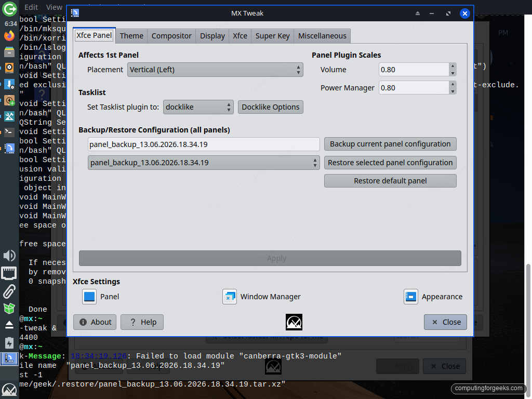This screenshot has height=399, width=532.
Task: Open the Edit menu in terminal window
Action: tap(31, 7)
